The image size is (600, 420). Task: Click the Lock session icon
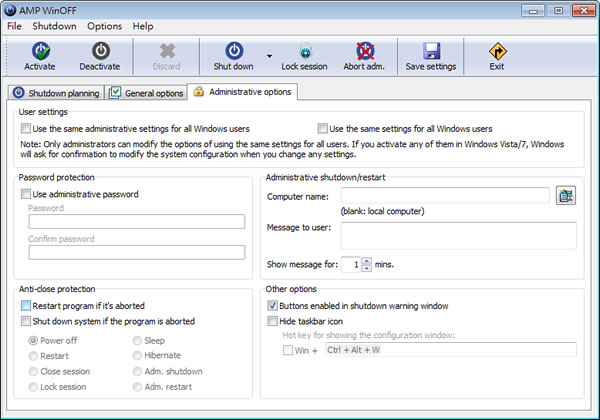click(x=305, y=51)
